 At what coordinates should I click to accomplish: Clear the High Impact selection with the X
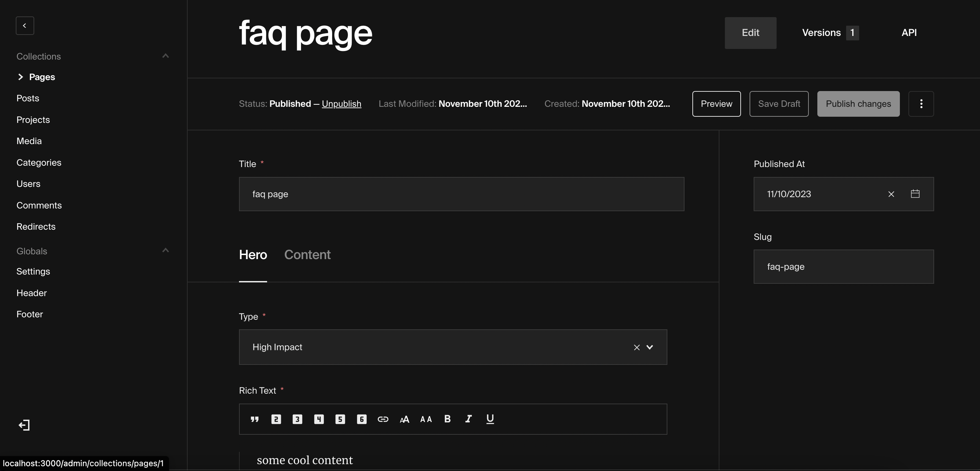(637, 347)
